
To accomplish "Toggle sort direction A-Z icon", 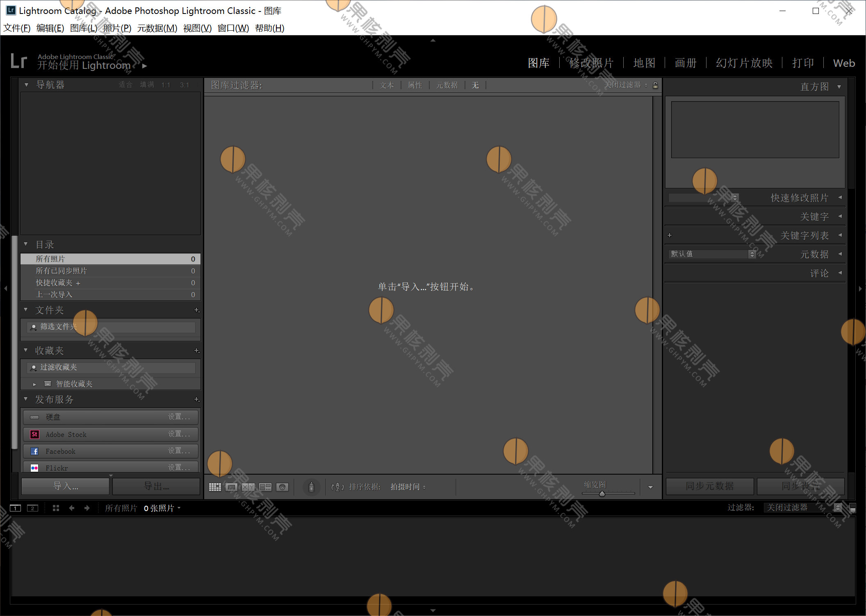I will 337,487.
